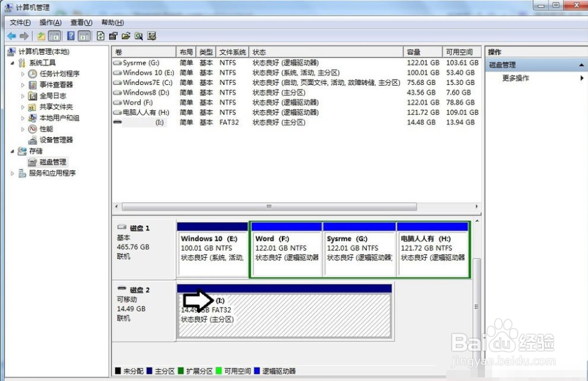Collapse the 磁盘管理 section in the Actions pane

click(581, 64)
